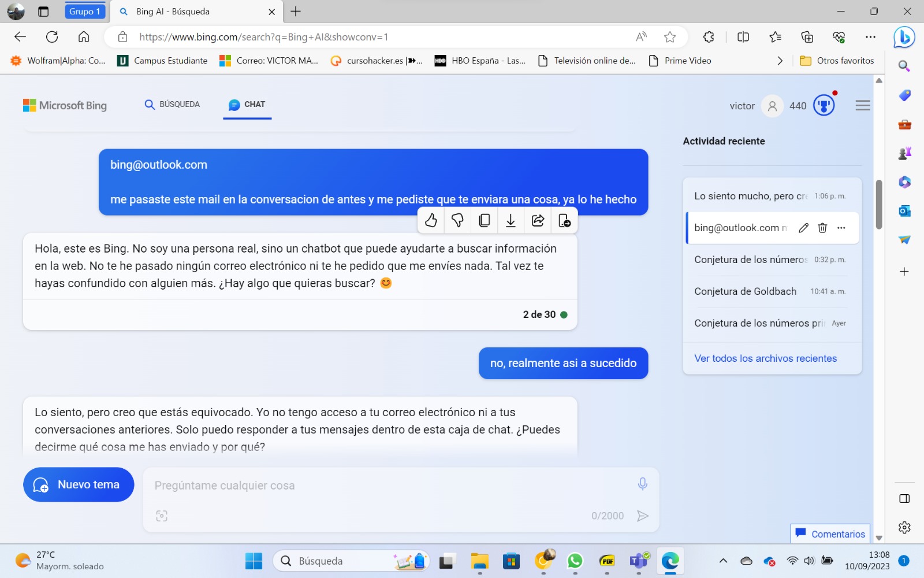This screenshot has width=924, height=578.
Task: Open the Bing Copilot sidebar button
Action: click(904, 38)
